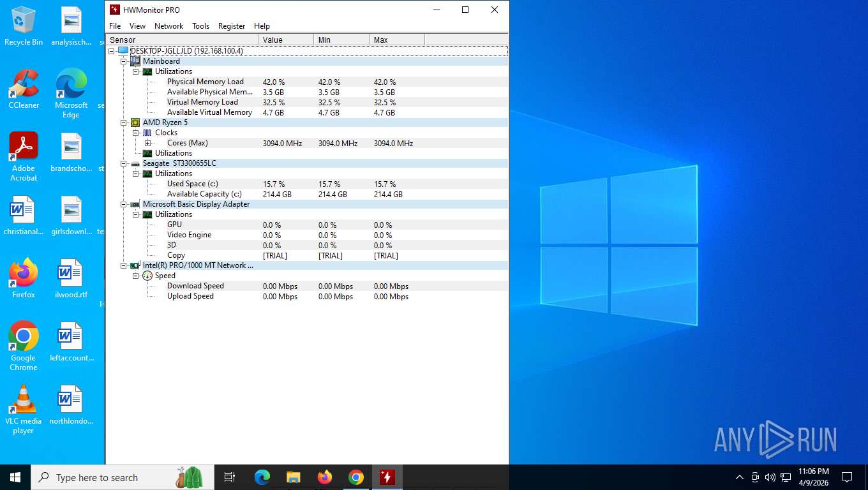Viewport: 868px width, 490px height.
Task: Open Task View on the taskbar
Action: [230, 477]
